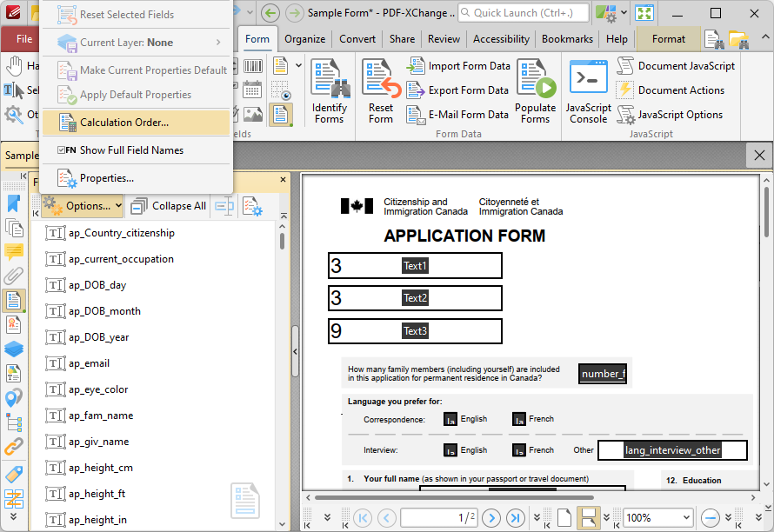This screenshot has width=774, height=532.
Task: Expand the Current Layer submenu
Action: tap(137, 43)
